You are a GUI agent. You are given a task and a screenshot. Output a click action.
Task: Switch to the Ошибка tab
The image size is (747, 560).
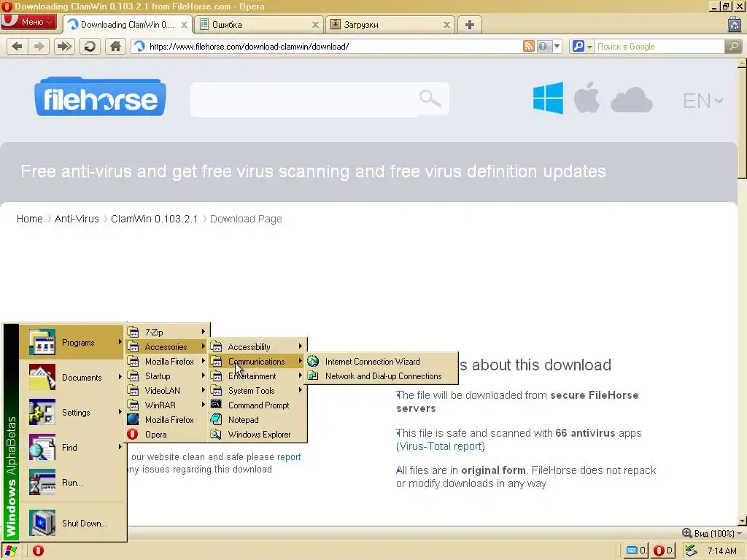point(258,25)
